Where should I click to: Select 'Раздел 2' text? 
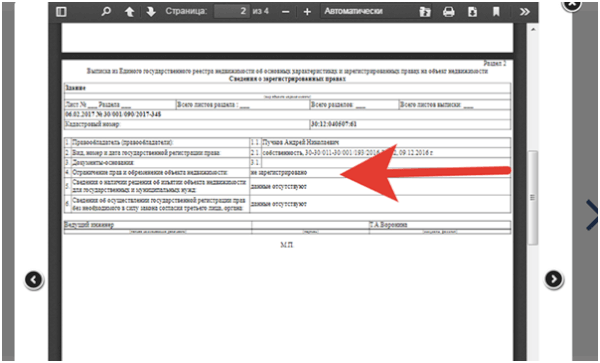click(x=495, y=63)
